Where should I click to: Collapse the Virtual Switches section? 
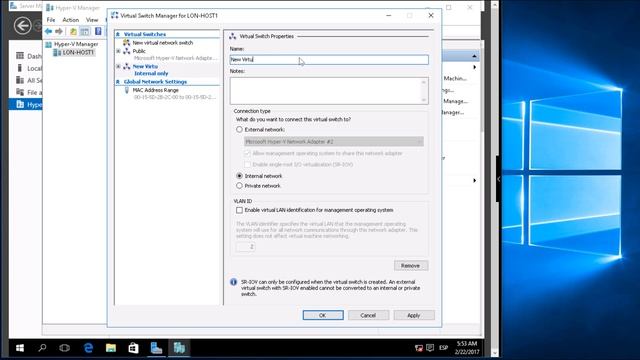118,34
